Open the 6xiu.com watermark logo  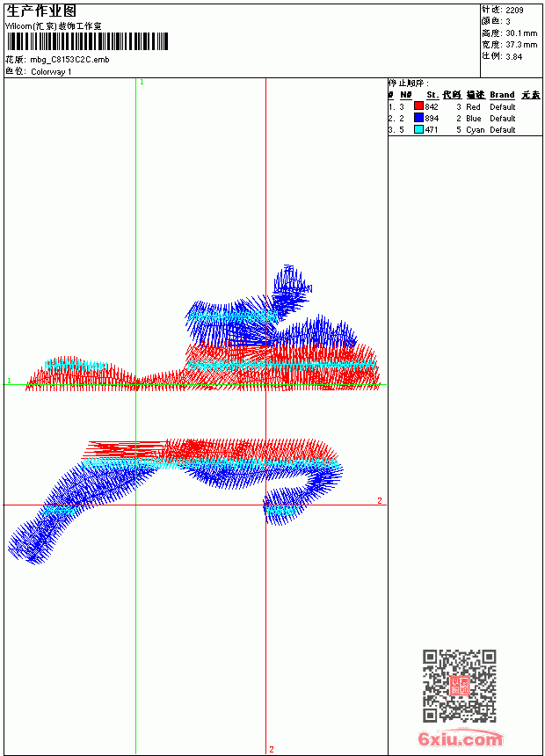pyautogui.click(x=460, y=738)
